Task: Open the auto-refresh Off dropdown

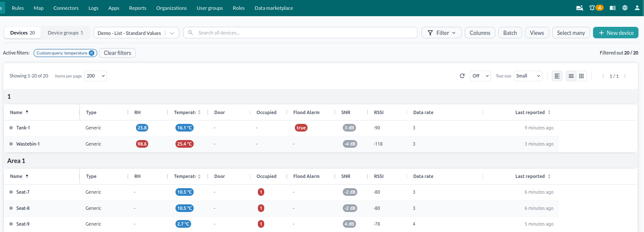Action: pyautogui.click(x=480, y=76)
